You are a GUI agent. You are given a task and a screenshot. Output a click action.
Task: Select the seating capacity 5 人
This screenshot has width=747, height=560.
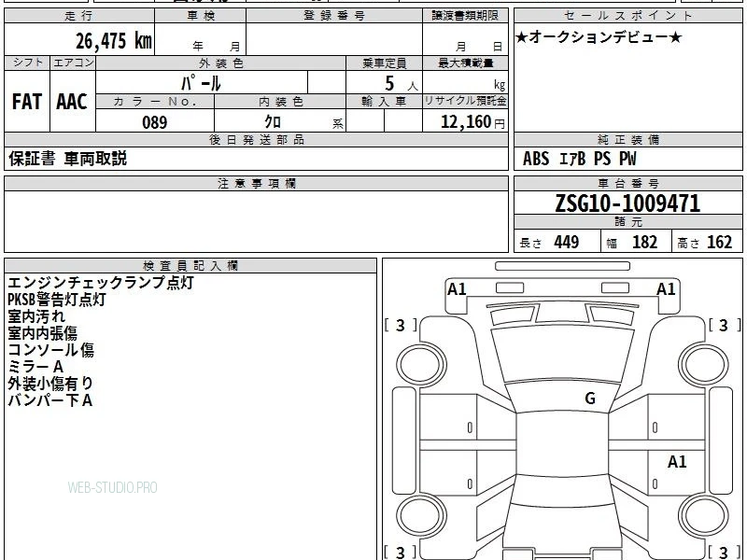402,84
